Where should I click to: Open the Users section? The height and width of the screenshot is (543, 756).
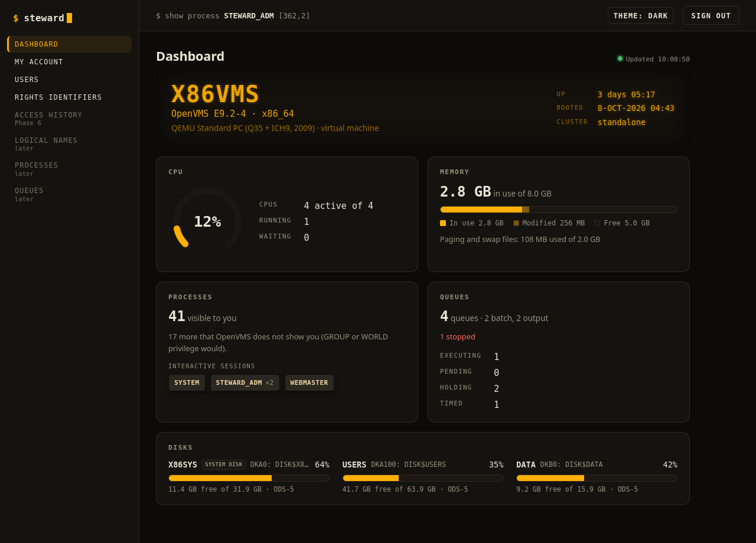coord(69,80)
